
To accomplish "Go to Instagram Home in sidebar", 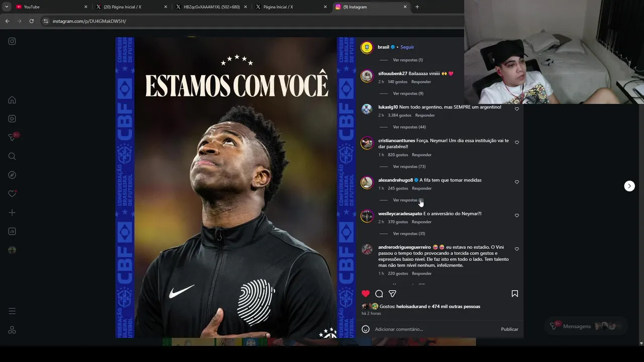I will pyautogui.click(x=12, y=100).
